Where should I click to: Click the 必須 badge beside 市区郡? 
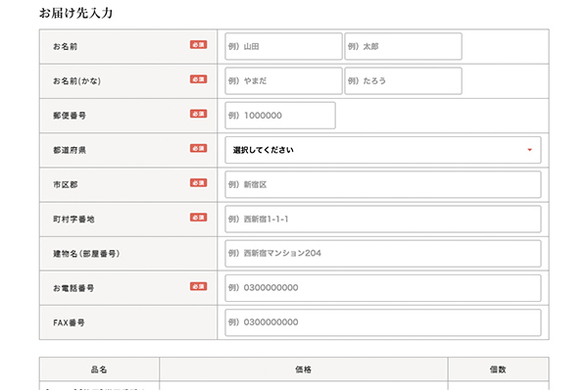coord(198,183)
